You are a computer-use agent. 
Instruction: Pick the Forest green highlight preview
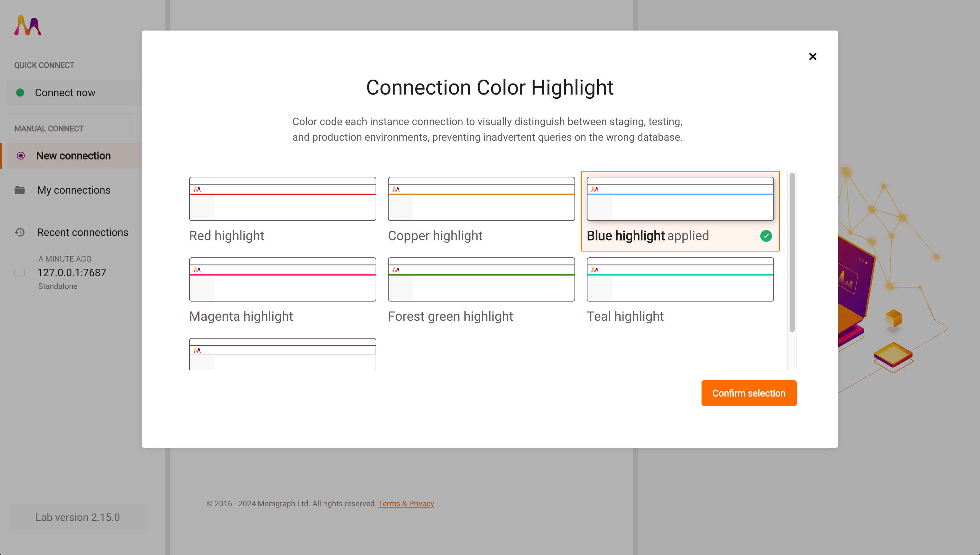click(482, 279)
